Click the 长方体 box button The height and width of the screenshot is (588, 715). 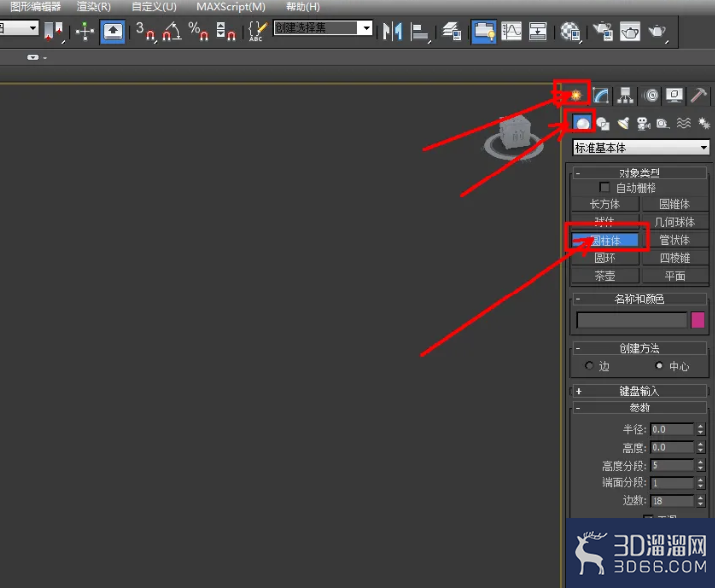(x=605, y=204)
